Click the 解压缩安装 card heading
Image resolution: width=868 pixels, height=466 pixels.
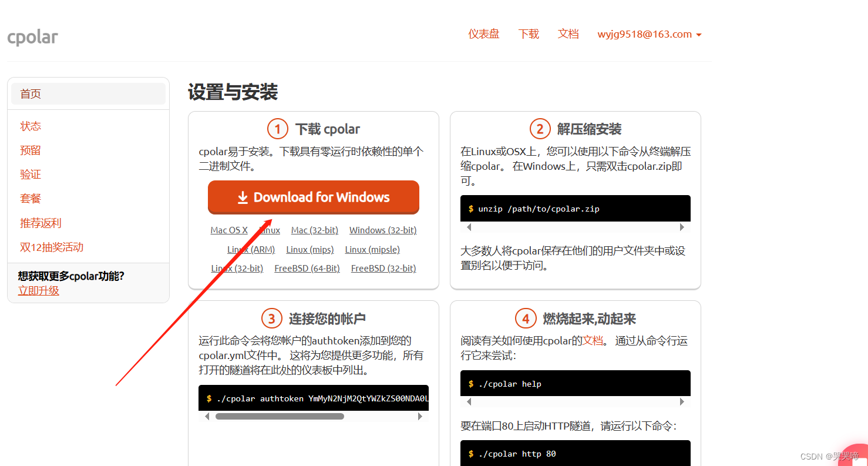coord(589,129)
